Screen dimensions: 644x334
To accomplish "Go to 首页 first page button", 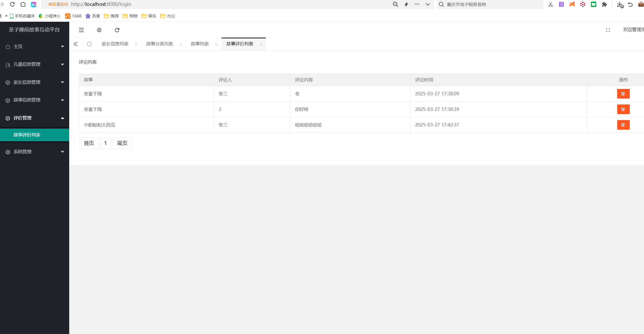I will click(x=89, y=143).
